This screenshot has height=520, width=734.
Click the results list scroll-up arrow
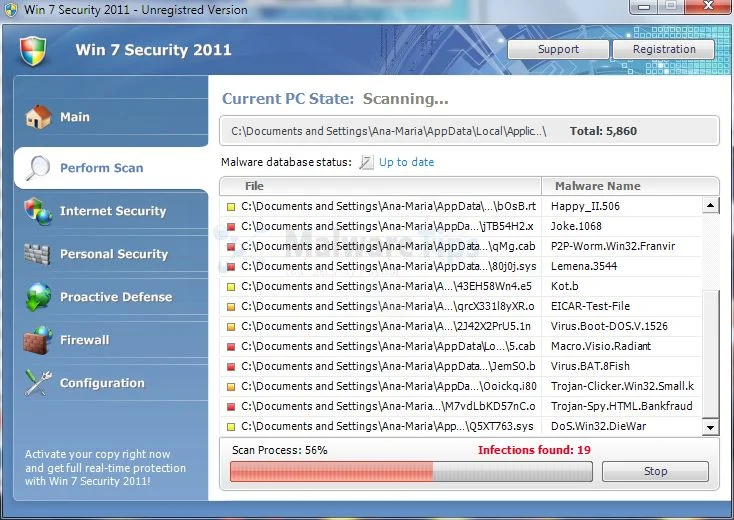pos(711,205)
